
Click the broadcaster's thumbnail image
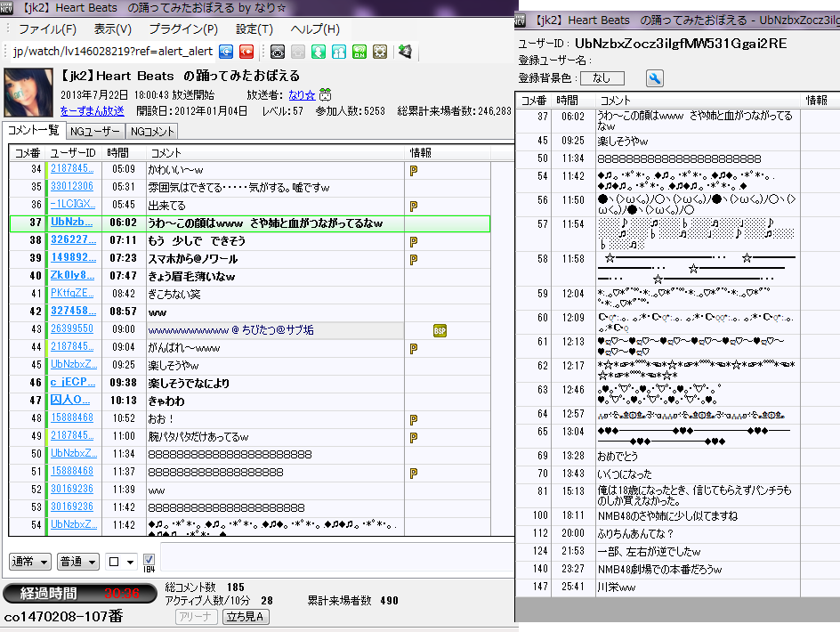29,93
